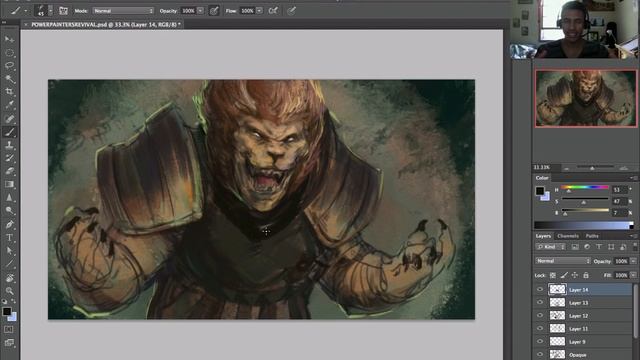This screenshot has width=640, height=360.
Task: Open the layer Fill dropdown arrow
Action: pyautogui.click(x=633, y=276)
